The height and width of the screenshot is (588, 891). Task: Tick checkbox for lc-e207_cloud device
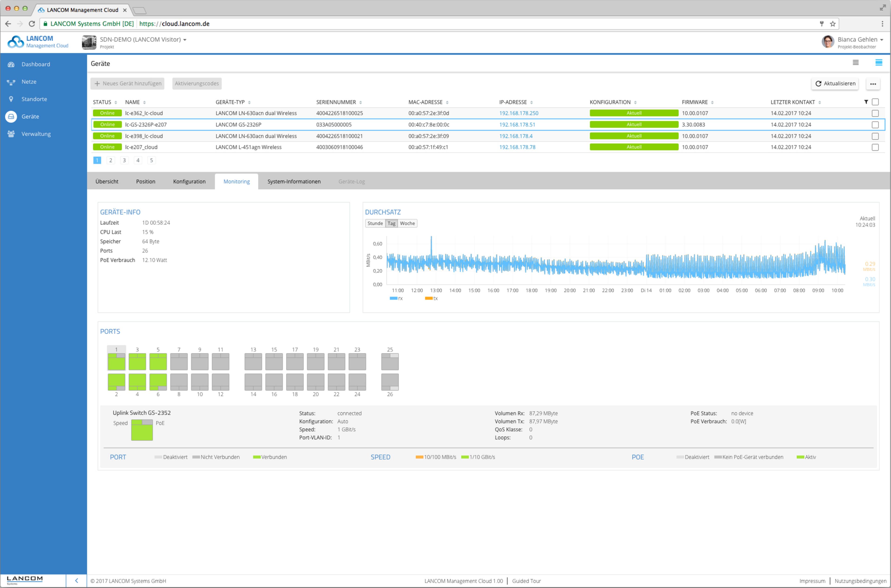(x=875, y=147)
